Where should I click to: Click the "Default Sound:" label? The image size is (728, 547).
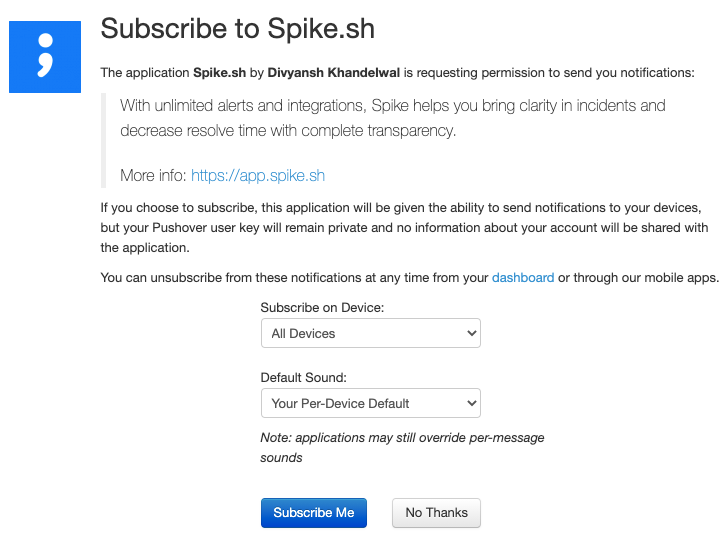[x=303, y=377]
